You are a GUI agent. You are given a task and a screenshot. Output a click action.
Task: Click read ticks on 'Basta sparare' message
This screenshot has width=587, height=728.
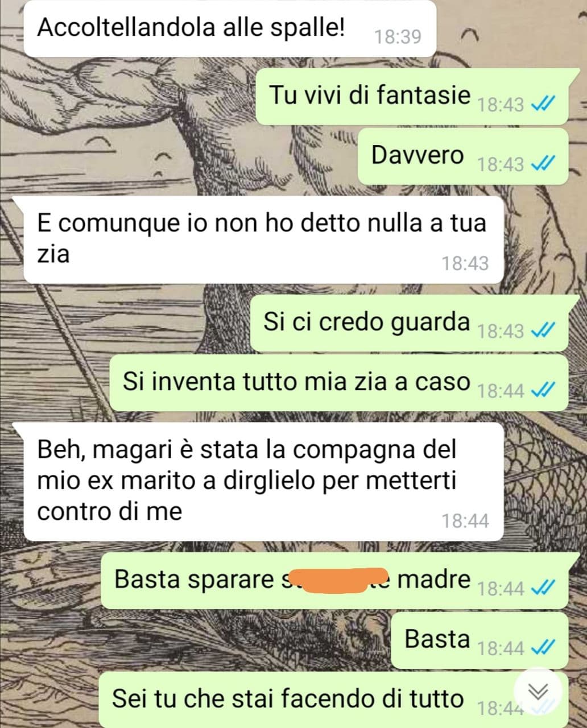542,588
